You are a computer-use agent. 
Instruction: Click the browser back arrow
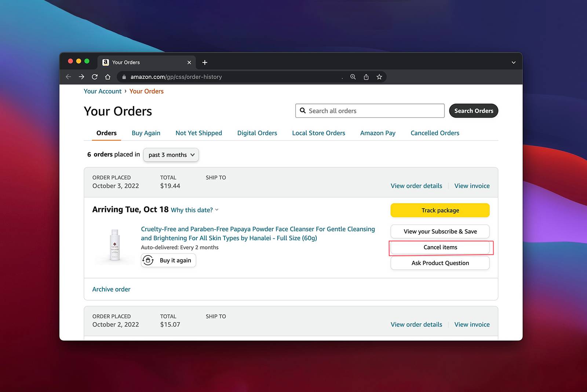tap(68, 77)
